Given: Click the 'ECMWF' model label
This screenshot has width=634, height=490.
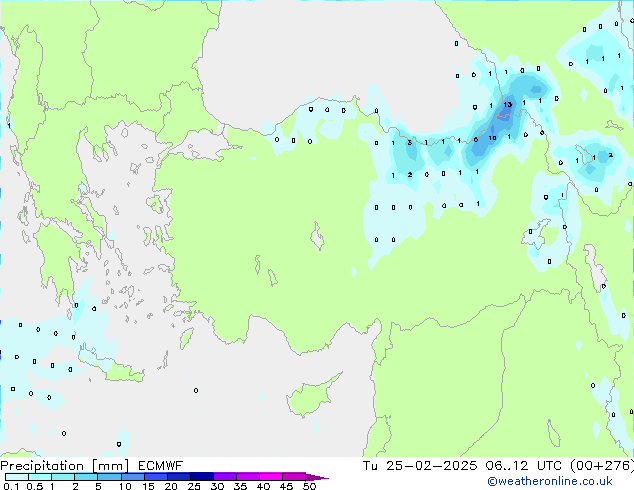Looking at the screenshot, I should 161,466.
